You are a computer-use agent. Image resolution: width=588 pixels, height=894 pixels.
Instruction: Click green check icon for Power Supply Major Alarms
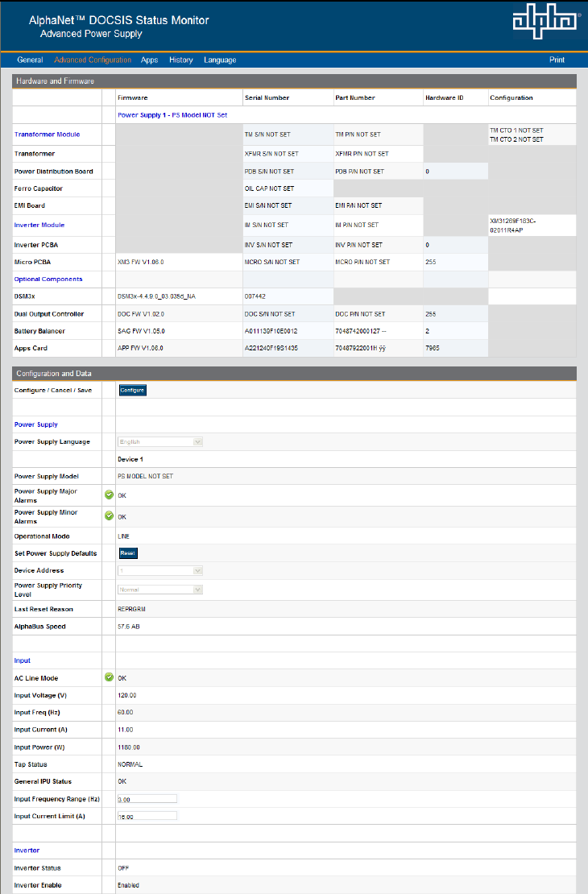pyautogui.click(x=109, y=495)
